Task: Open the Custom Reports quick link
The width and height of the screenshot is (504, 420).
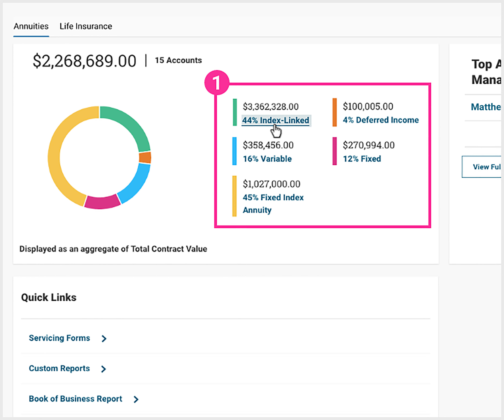Action: [59, 368]
